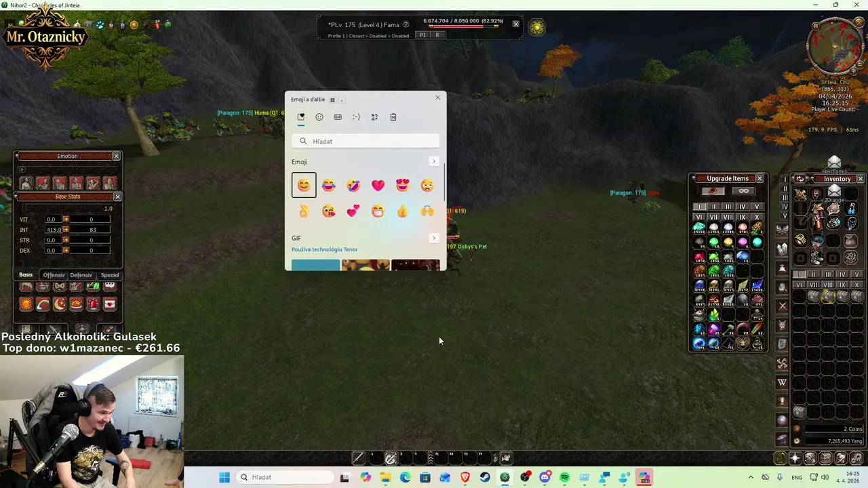Screen dimensions: 868x488
Task: Close the Emotion window
Action: 116,156
